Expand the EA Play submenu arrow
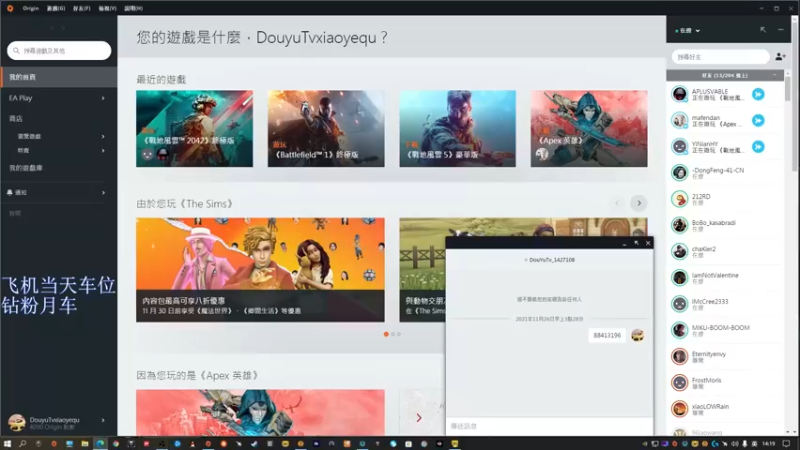The image size is (800, 450). coord(103,98)
